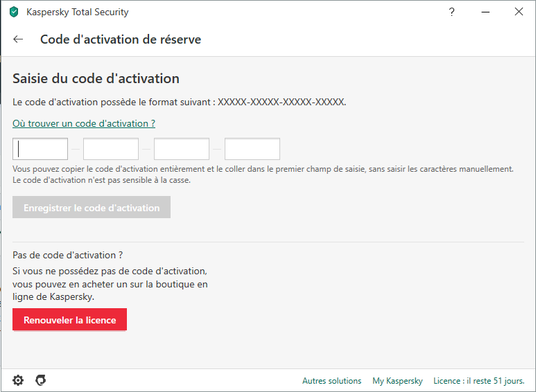Click 'Enregistrer le code d'activation' button

[x=92, y=207]
